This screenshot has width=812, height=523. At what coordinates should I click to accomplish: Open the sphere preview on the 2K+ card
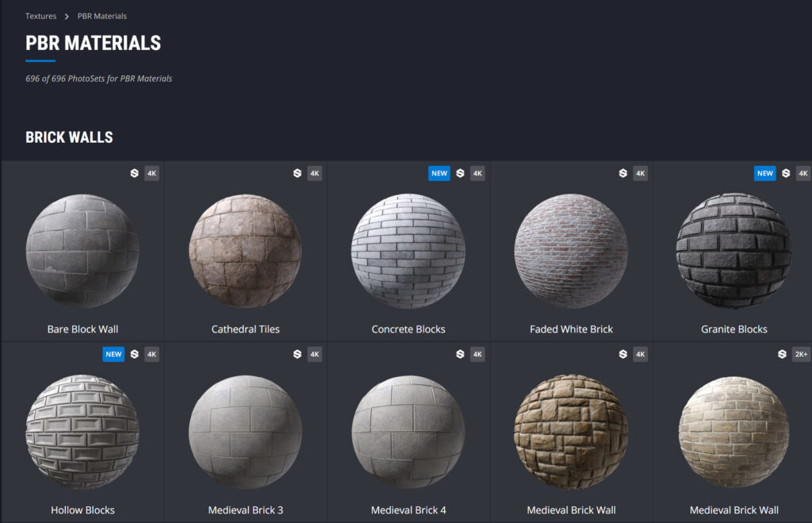tap(733, 432)
